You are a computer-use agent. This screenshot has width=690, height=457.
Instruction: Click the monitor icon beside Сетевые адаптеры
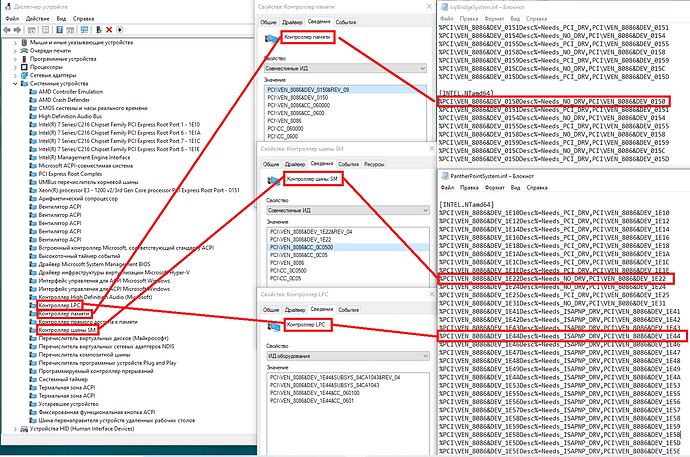coord(24,76)
